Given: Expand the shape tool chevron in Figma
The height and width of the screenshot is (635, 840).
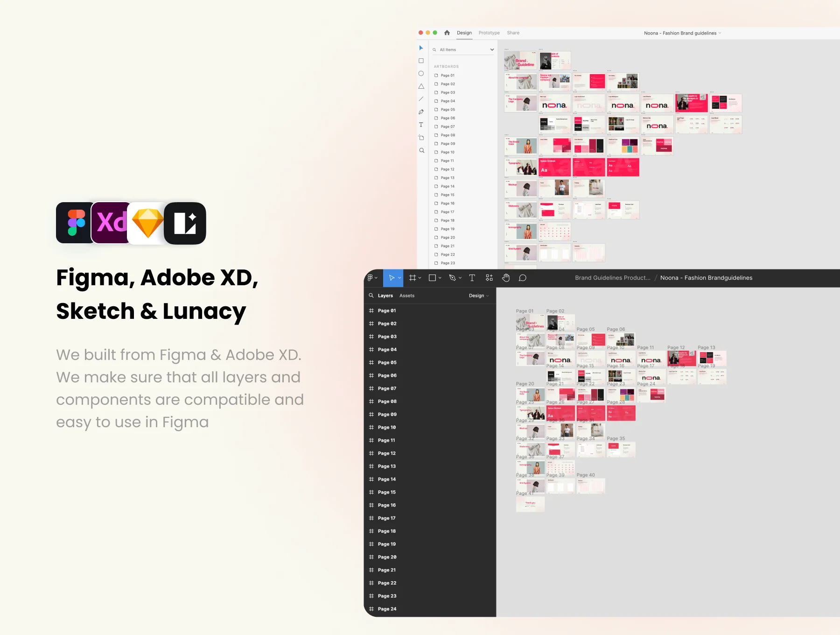Looking at the screenshot, I should click(440, 278).
